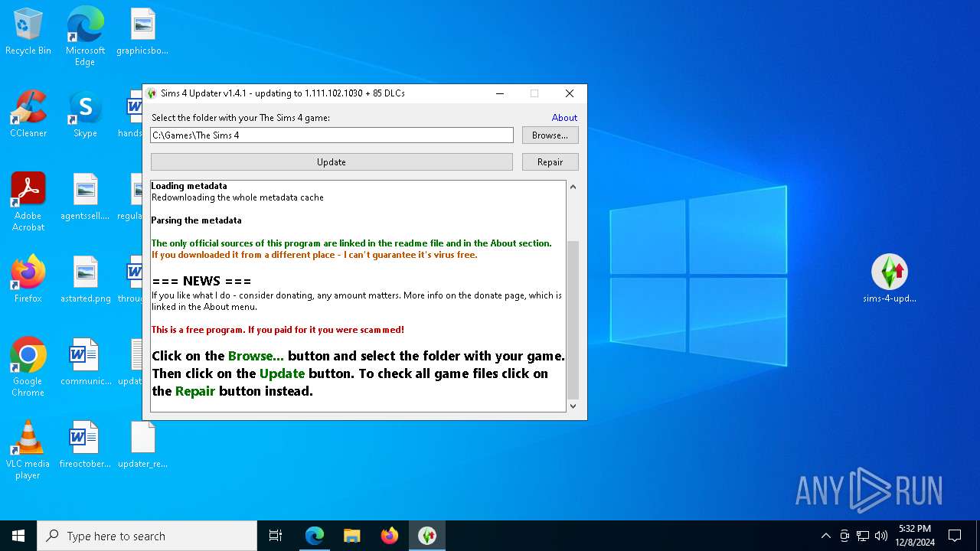Close the Sims 4 Updater window
The height and width of the screenshot is (551, 980).
tap(569, 93)
